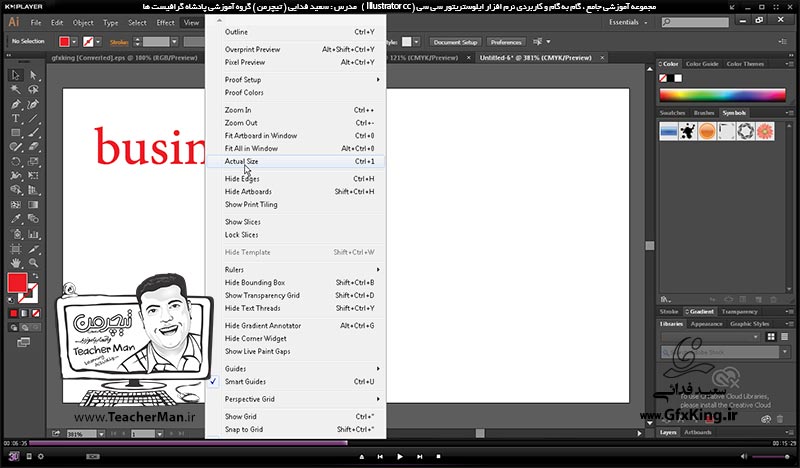
Task: Expand the Proof Setup submenu
Action: pos(295,80)
